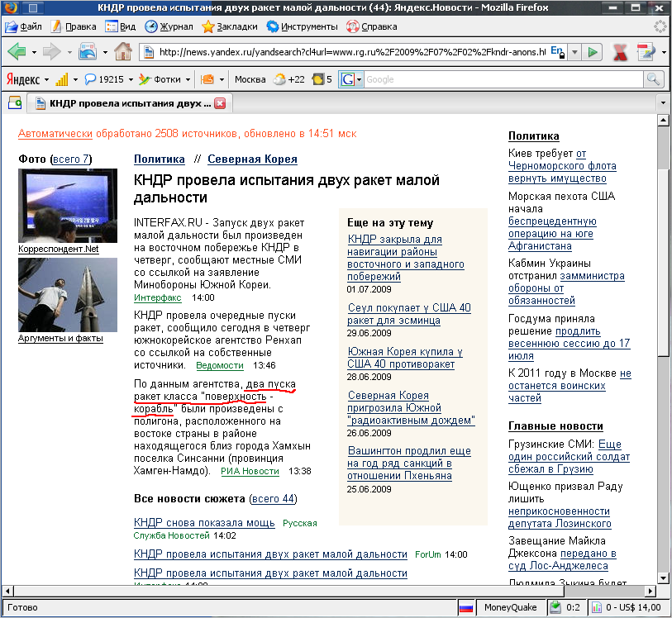Open the Файл menu
672x618 pixels.
pyautogui.click(x=24, y=26)
